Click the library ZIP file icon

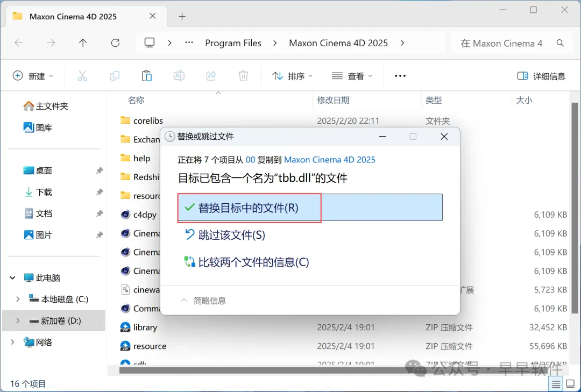tap(125, 327)
